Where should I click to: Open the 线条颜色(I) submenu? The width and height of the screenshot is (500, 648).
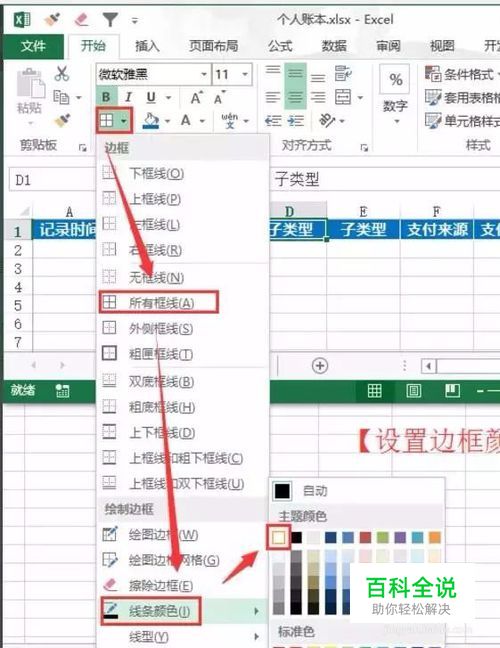182,610
